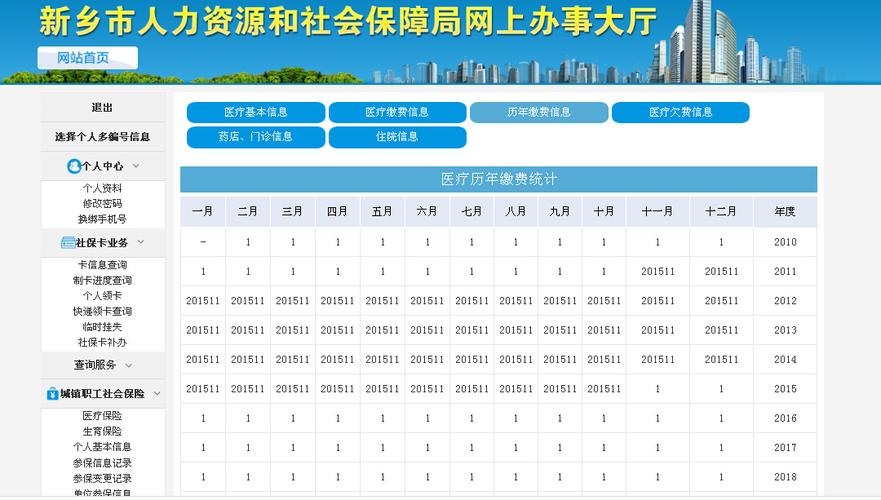
Task: Click 201511 in 一月 of 2012 row
Action: 203,301
